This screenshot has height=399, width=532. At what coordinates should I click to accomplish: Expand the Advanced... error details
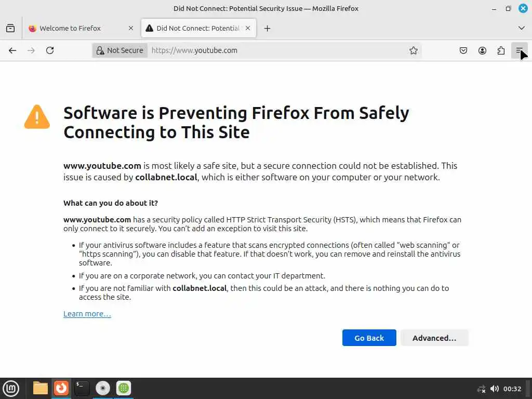[x=434, y=338]
